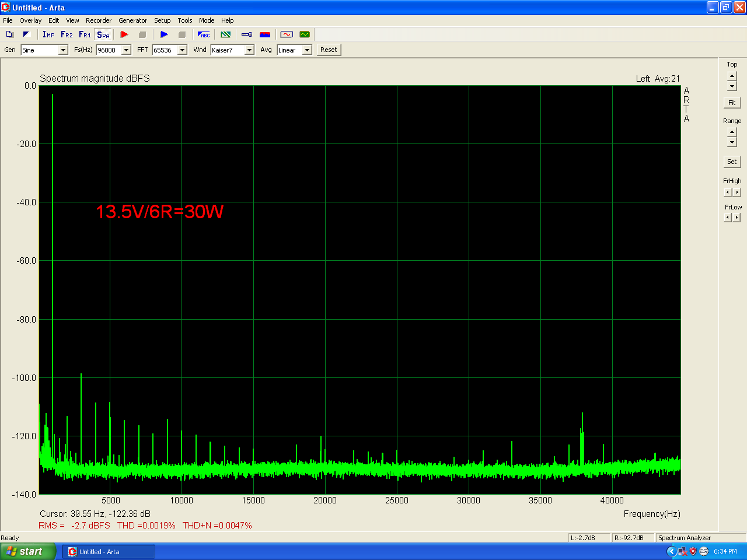Open the Avg averaging mode dropdown
The width and height of the screenshot is (747, 560).
[307, 50]
